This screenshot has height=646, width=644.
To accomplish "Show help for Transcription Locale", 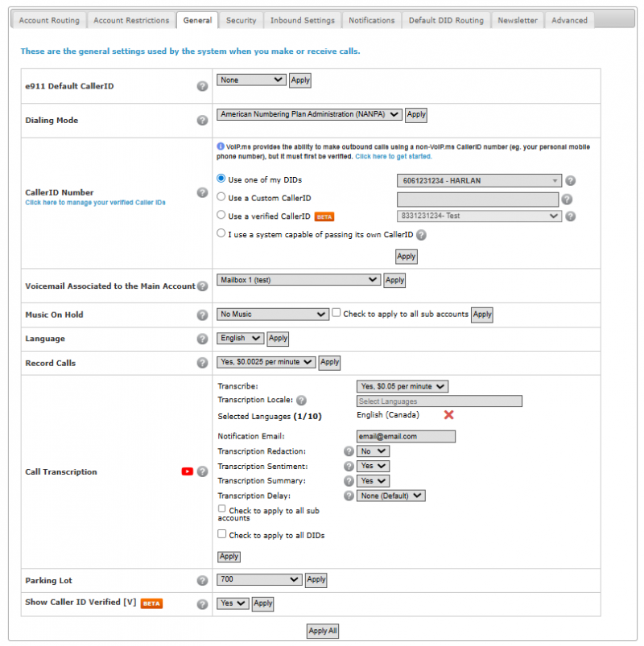I will tap(301, 400).
